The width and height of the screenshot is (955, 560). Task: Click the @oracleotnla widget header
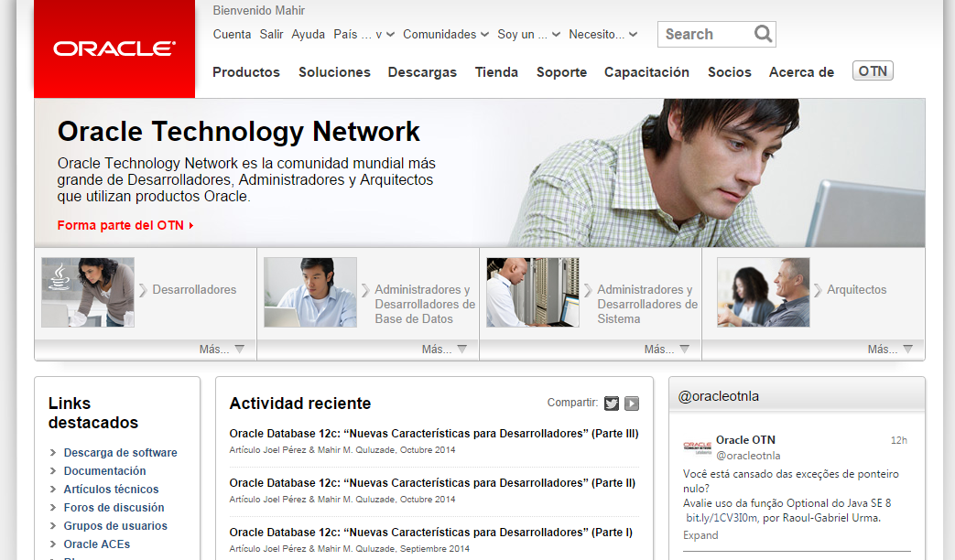719,396
